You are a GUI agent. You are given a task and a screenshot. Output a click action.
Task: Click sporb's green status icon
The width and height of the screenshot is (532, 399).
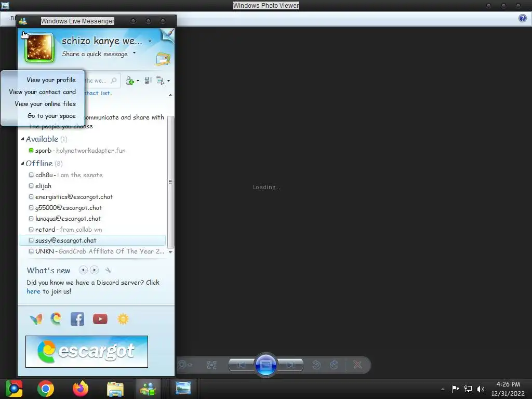pyautogui.click(x=31, y=150)
